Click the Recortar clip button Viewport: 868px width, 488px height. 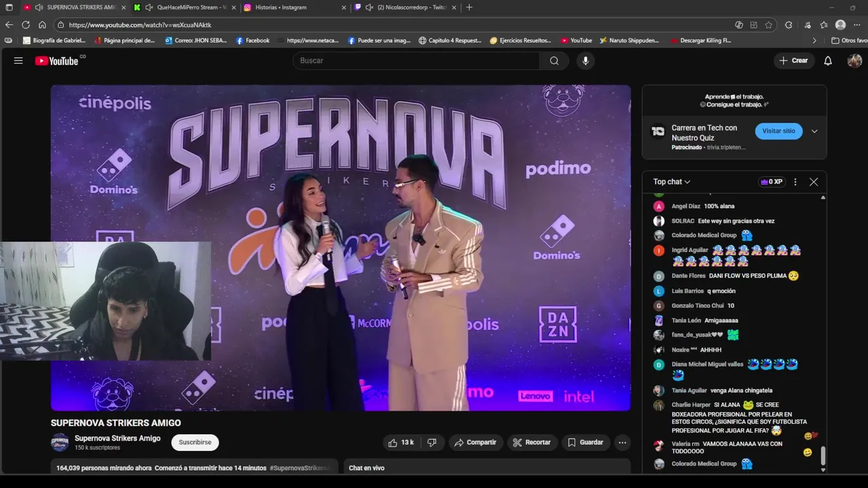[532, 443]
